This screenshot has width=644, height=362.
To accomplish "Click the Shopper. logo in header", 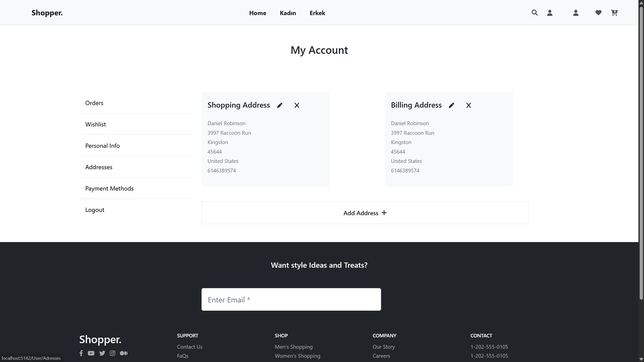I will (x=47, y=13).
